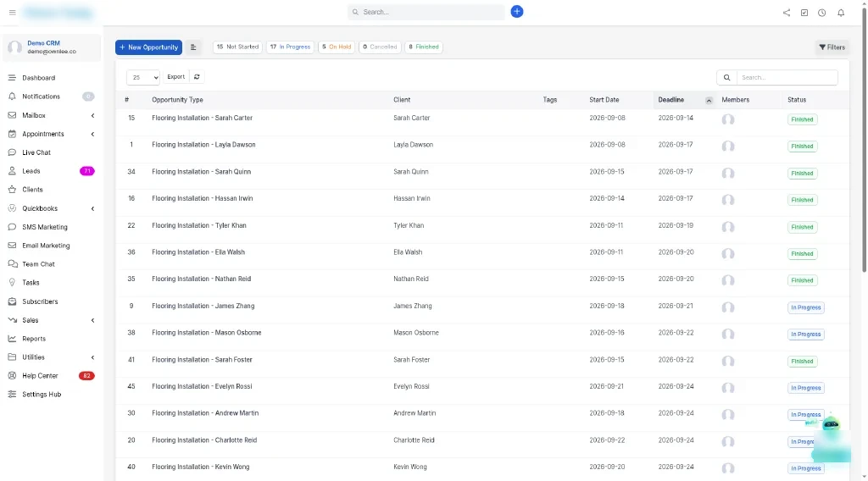868x481 pixels.
Task: Click client name Kevin Wong
Action: [410, 467]
